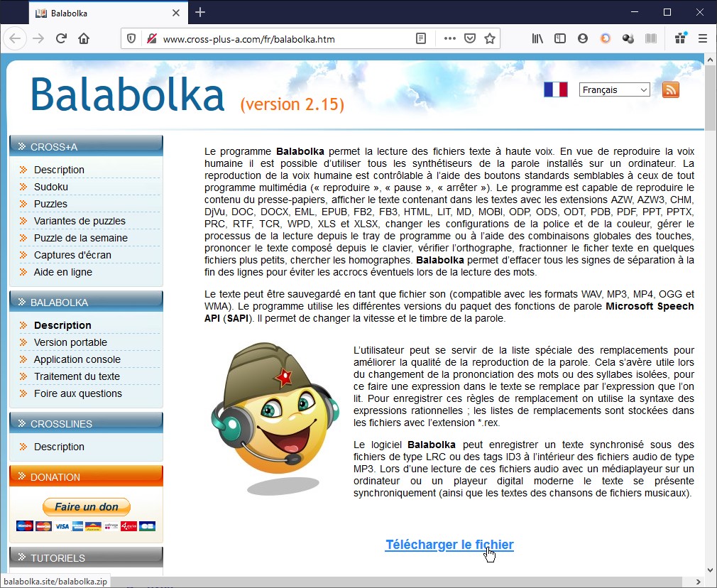Image resolution: width=717 pixels, height=588 pixels.
Task: Open Version portable link
Action: coord(70,342)
